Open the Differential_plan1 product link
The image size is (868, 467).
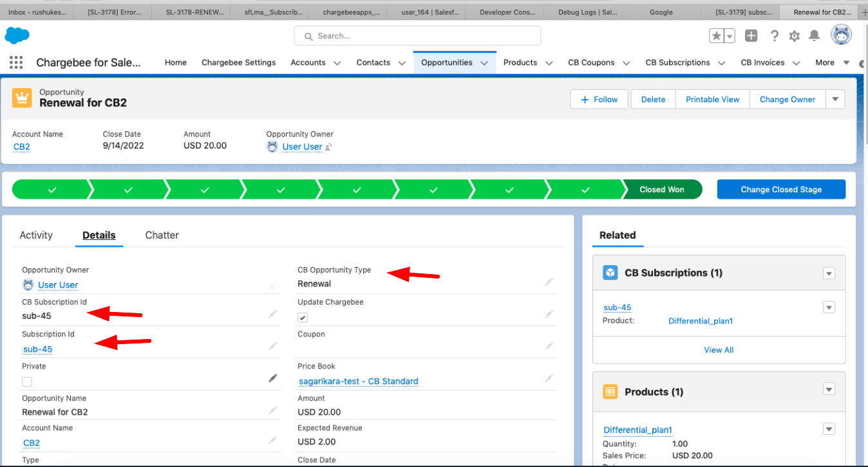click(637, 430)
